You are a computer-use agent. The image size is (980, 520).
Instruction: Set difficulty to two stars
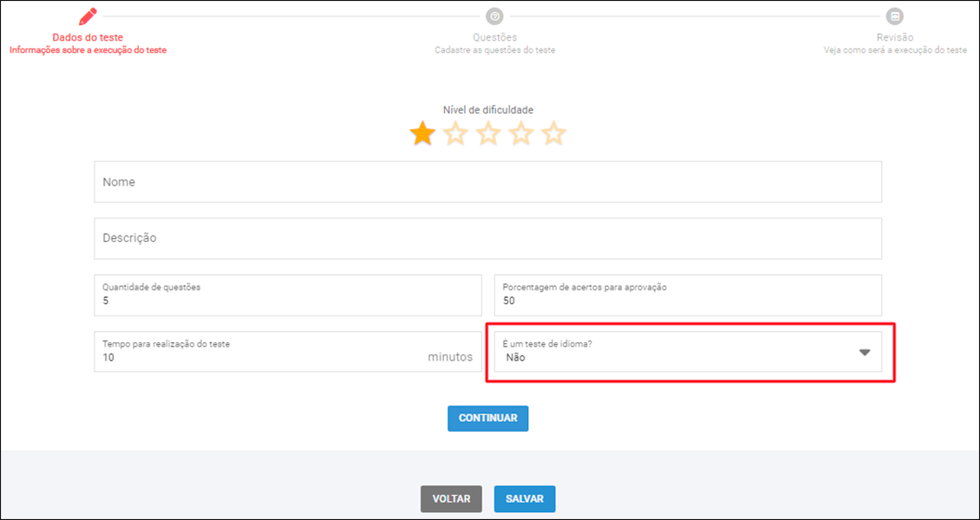point(455,133)
